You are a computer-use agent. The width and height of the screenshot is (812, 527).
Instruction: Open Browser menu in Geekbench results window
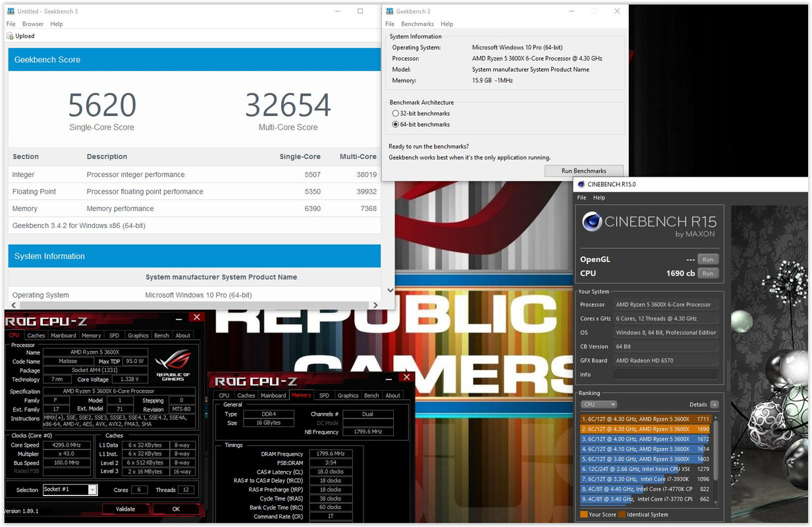pos(33,24)
